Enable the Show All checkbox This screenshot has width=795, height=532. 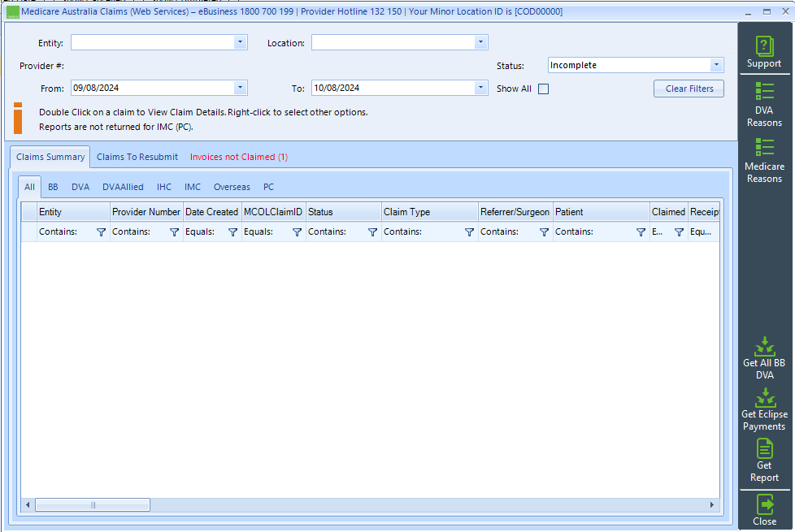(x=543, y=89)
